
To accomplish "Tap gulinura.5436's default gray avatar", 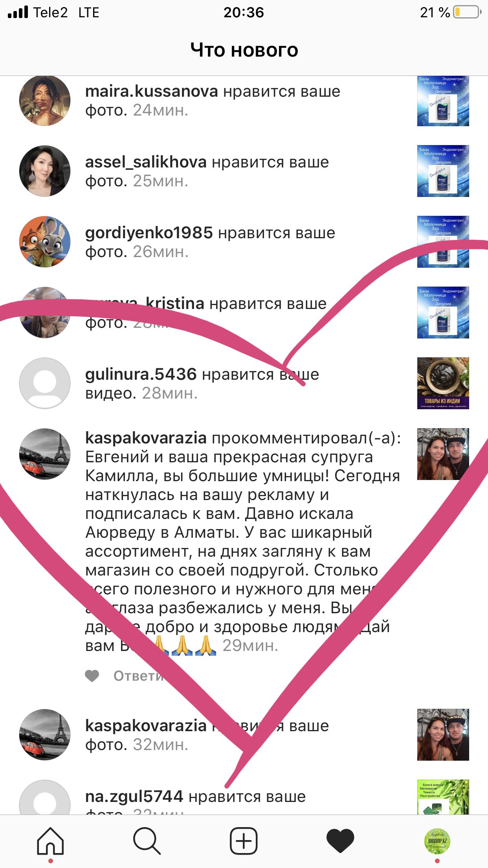I will coord(45,383).
